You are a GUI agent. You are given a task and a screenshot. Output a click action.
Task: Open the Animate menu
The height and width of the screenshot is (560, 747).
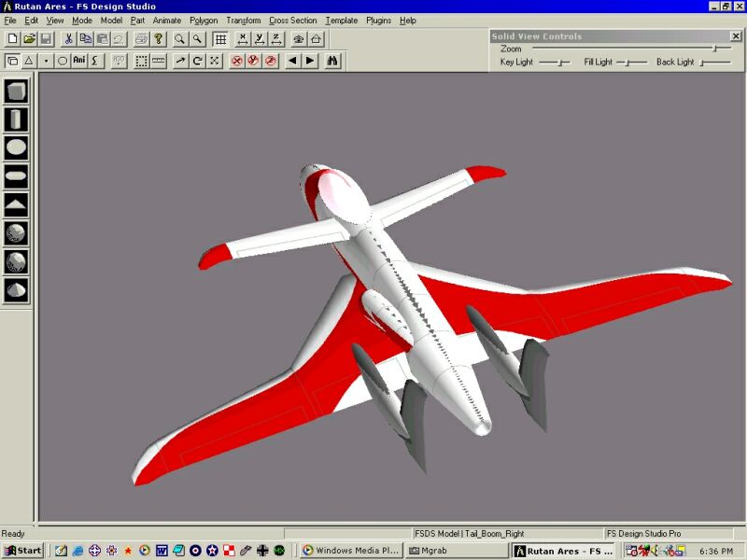167,20
